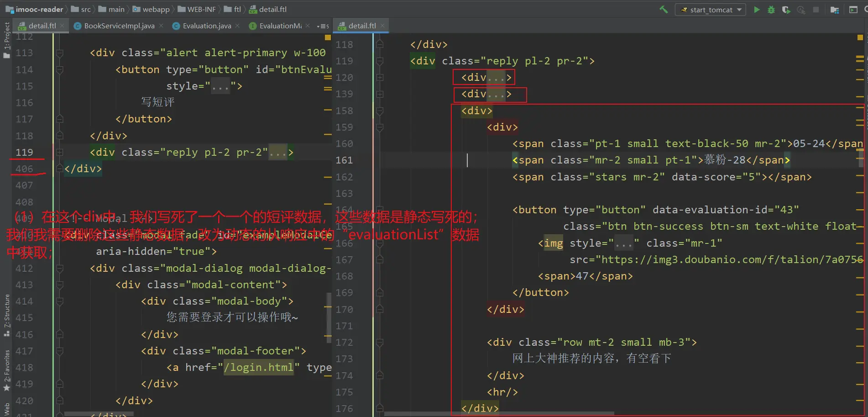The image size is (868, 417).
Task: Click the /login.html href link
Action: pos(258,368)
